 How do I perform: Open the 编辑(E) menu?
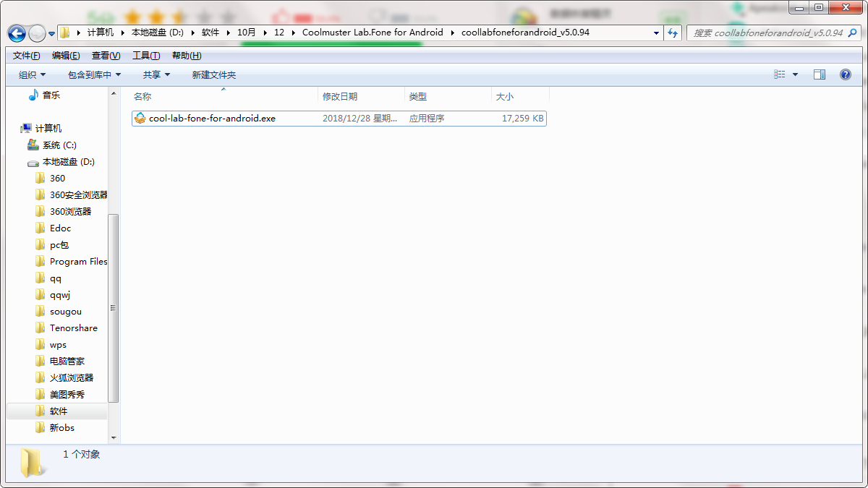[66, 56]
